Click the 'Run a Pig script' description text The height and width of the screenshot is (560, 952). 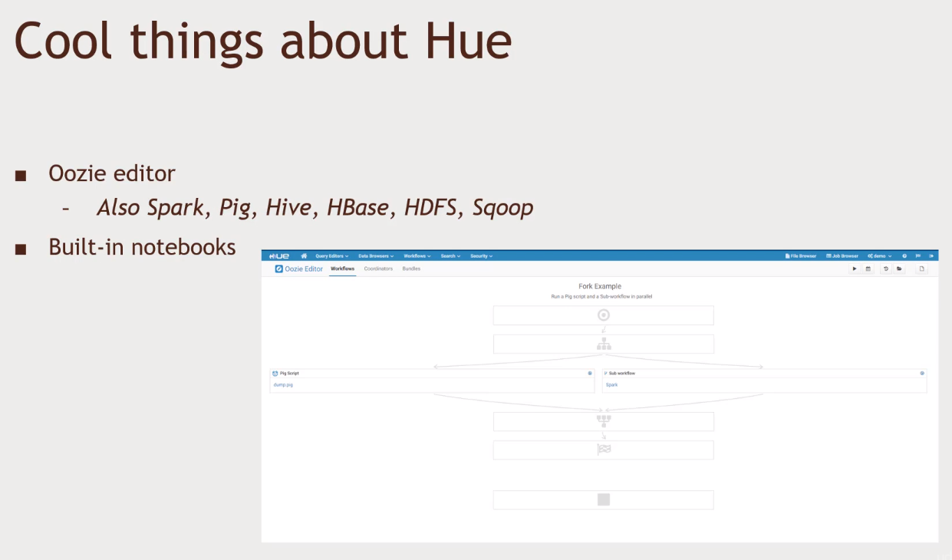(x=601, y=296)
